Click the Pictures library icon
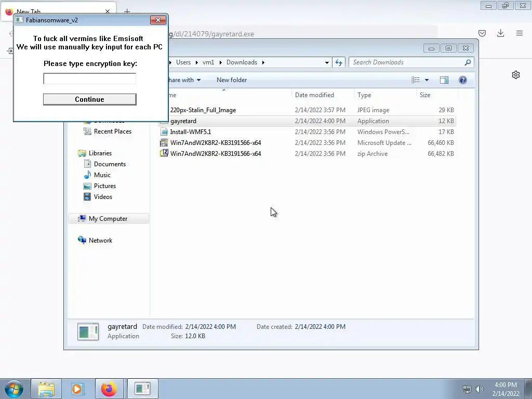The image size is (532, 399). pyautogui.click(x=87, y=186)
